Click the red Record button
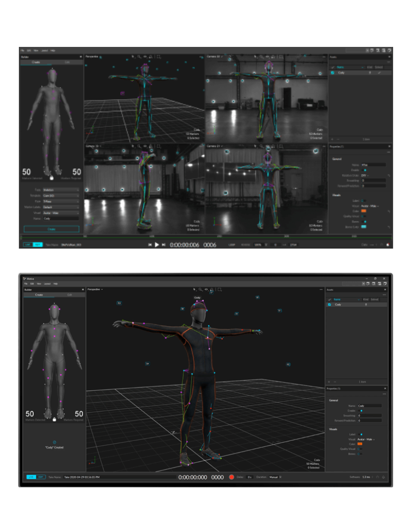Image resolution: width=411 pixels, height=532 pixels. pyautogui.click(x=232, y=477)
